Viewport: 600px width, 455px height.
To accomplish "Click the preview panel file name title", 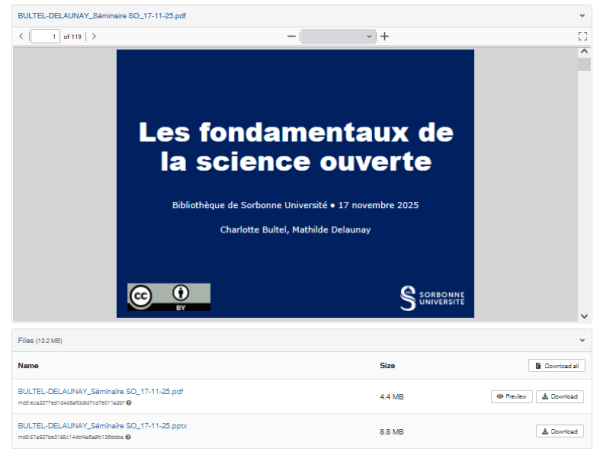I will click(x=102, y=16).
